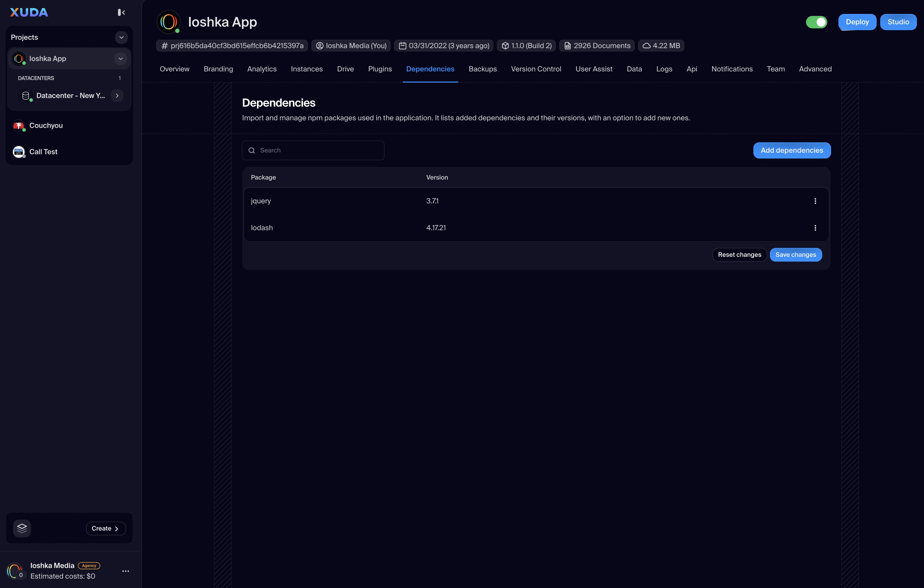The width and height of the screenshot is (924, 588).
Task: Expand Datacenter - New York arrow
Action: tap(117, 95)
